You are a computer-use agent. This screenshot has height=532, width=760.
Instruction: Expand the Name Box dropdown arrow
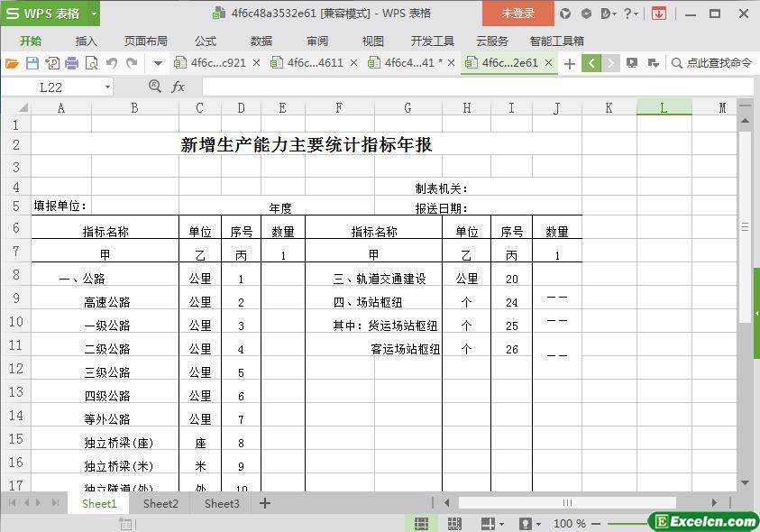coord(107,87)
